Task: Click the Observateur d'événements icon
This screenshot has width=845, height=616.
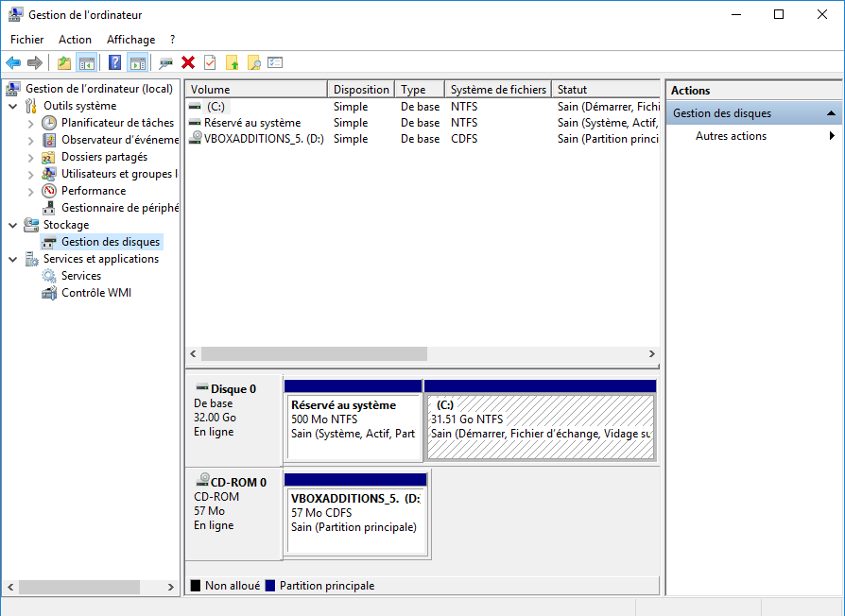Action: (x=49, y=140)
